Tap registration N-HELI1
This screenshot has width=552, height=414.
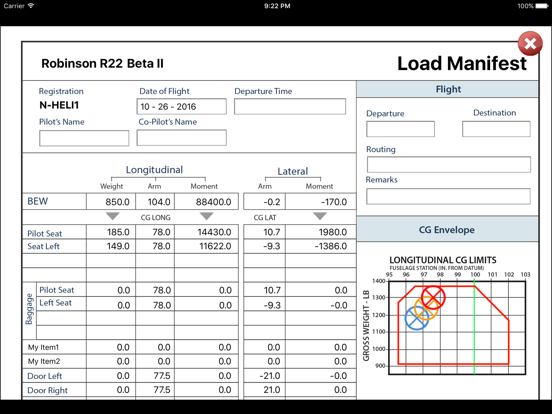[59, 105]
